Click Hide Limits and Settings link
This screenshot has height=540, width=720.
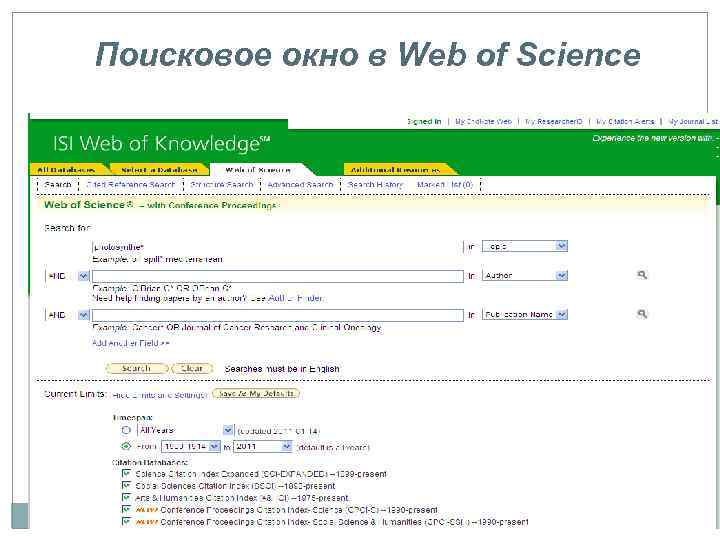point(160,395)
